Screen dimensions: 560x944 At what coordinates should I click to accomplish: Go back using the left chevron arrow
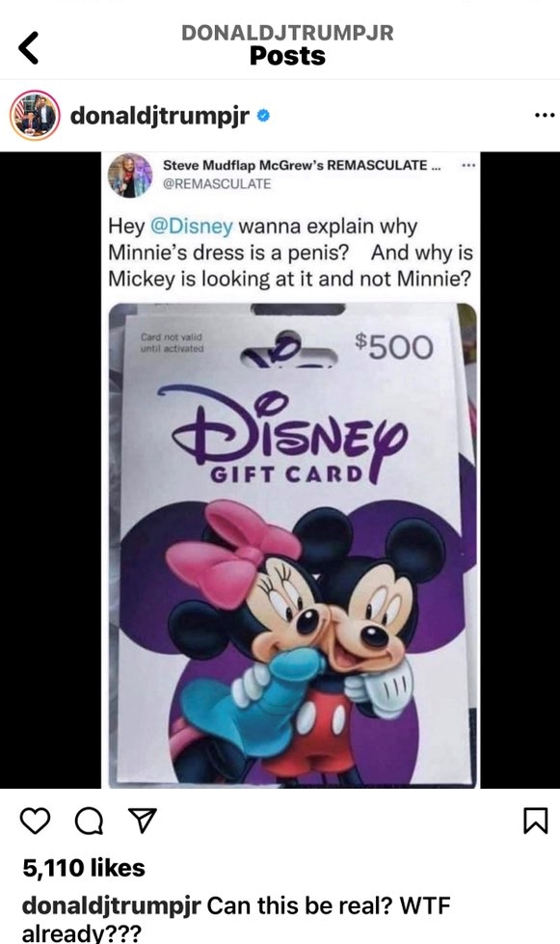(x=28, y=47)
